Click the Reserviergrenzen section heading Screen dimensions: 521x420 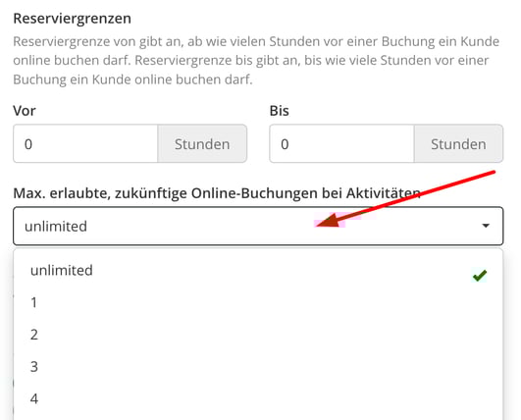coord(72,19)
